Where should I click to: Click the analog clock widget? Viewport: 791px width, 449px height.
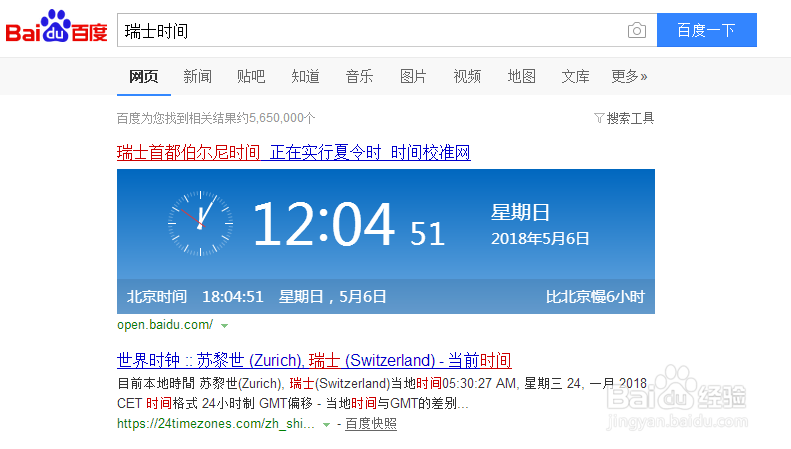coord(200,223)
